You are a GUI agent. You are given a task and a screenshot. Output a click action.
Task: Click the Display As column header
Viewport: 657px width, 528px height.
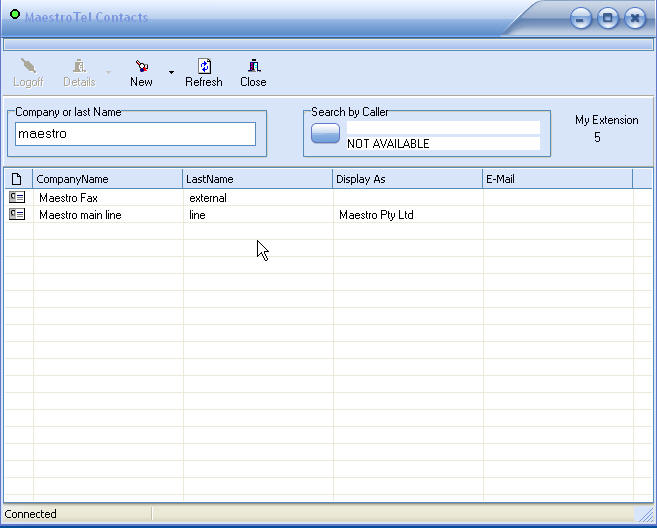point(407,179)
